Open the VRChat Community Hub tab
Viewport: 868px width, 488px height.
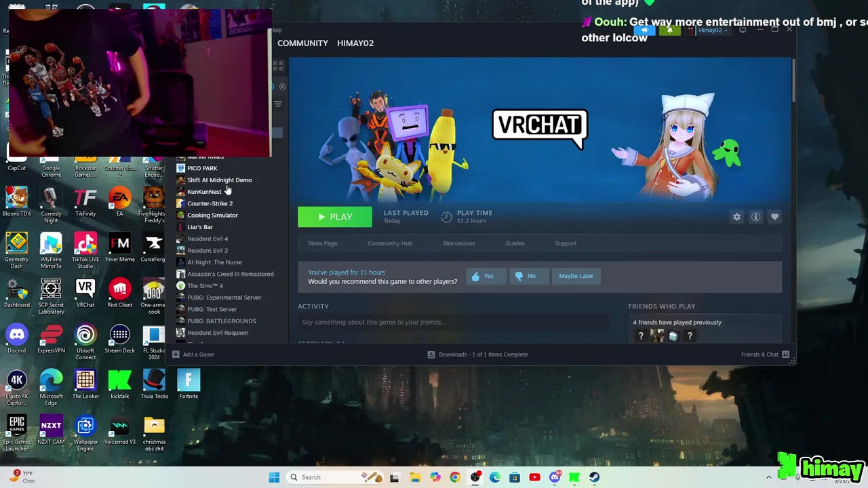390,243
